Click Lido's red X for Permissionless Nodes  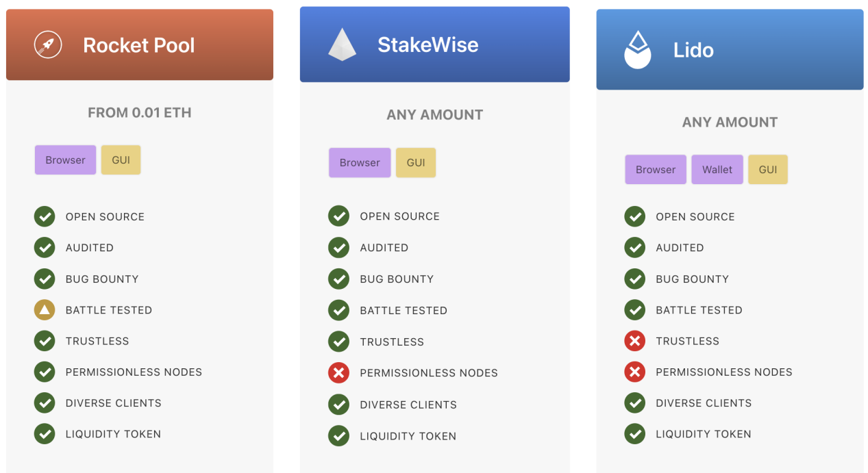[x=635, y=372]
